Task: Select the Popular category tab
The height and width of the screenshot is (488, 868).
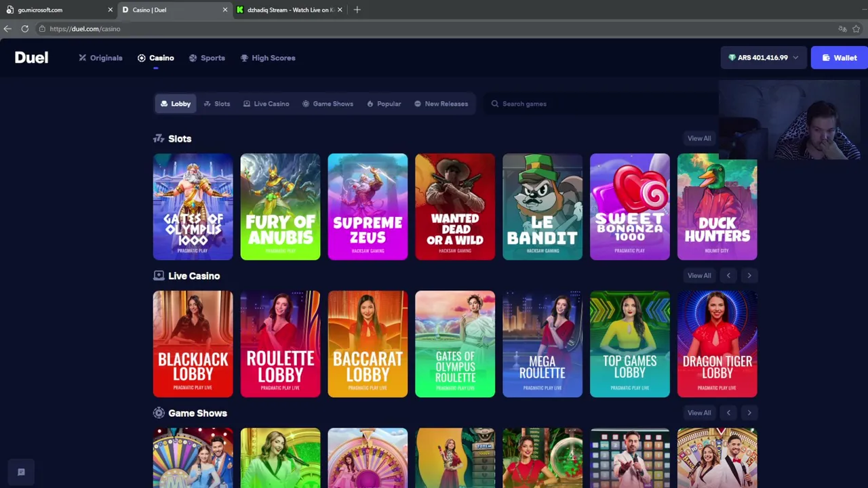Action: tap(384, 104)
